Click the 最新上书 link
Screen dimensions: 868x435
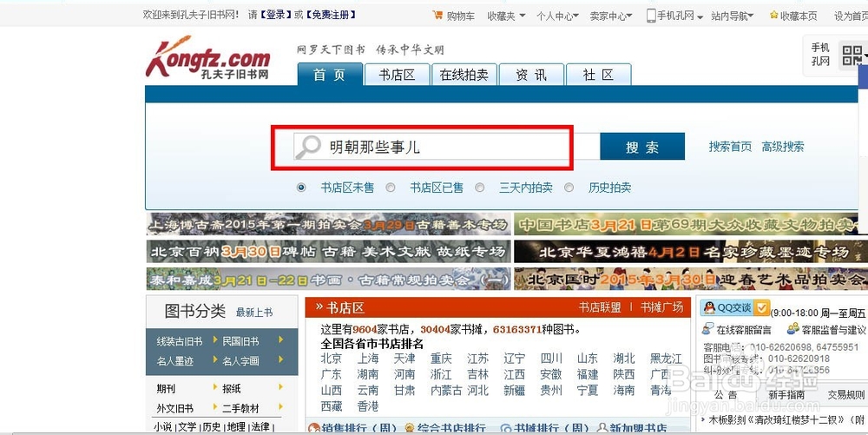[x=254, y=313]
